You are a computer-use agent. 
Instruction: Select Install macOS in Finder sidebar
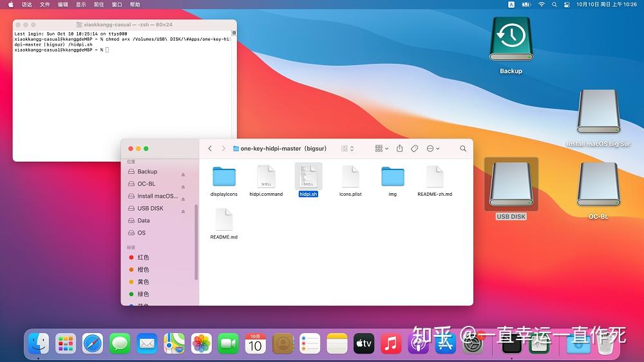[156, 196]
